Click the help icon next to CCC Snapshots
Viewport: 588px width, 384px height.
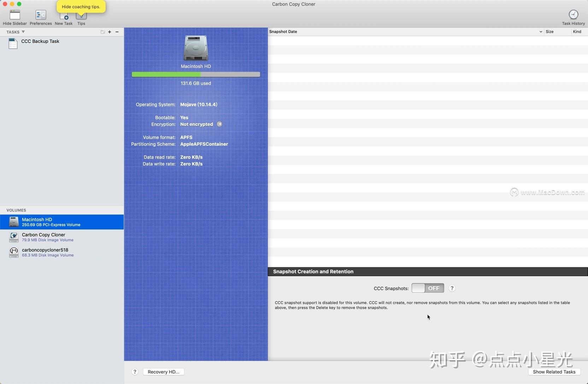click(x=452, y=288)
